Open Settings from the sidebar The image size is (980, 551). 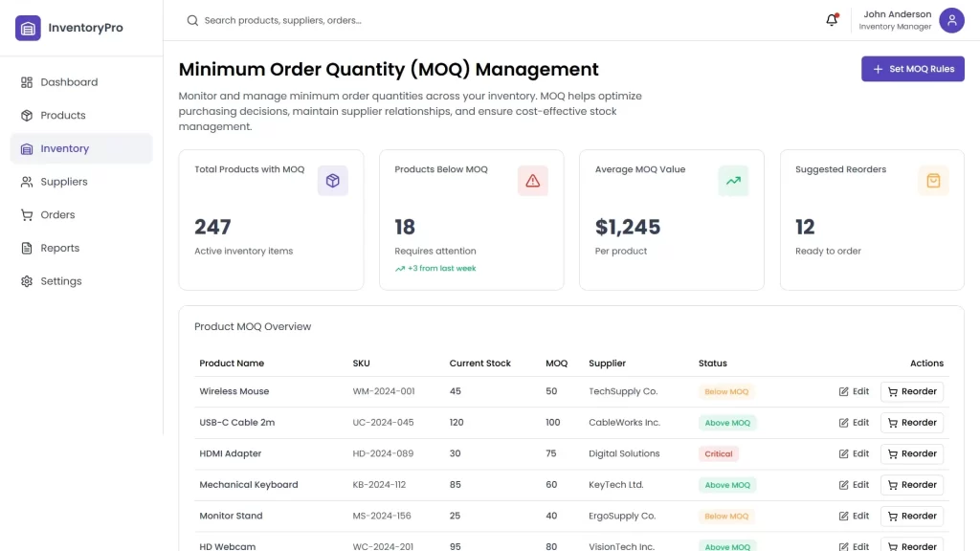click(x=61, y=281)
